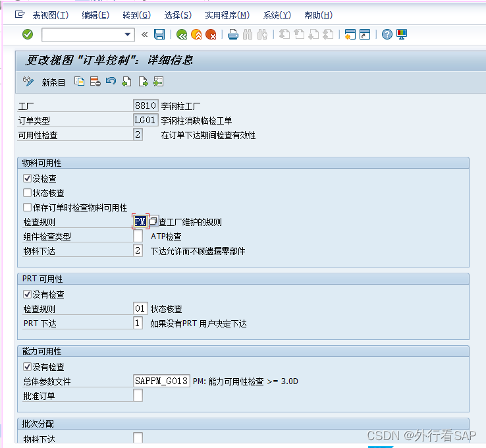Click the text 如果没有PRT 用户决定下达
This screenshot has width=486, height=448.
click(x=198, y=323)
